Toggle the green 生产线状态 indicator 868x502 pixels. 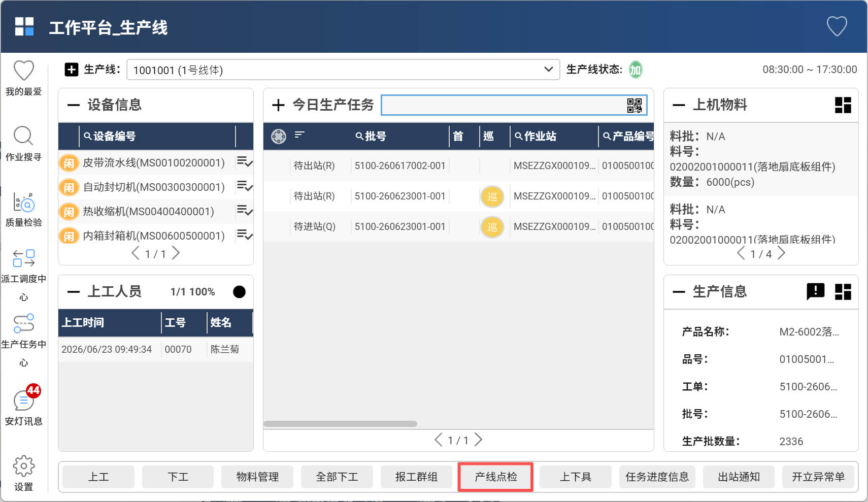tap(636, 70)
